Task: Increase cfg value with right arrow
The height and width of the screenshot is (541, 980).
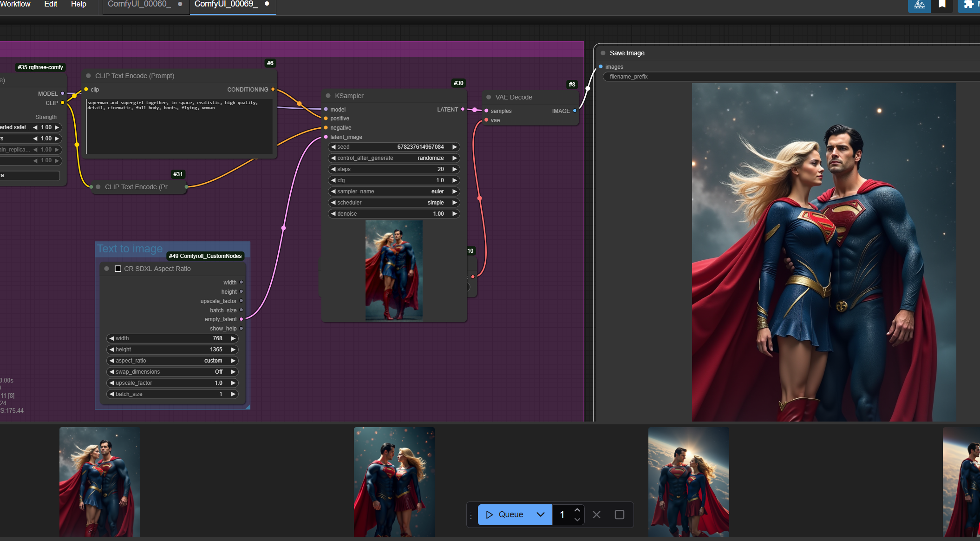Action: pos(455,180)
